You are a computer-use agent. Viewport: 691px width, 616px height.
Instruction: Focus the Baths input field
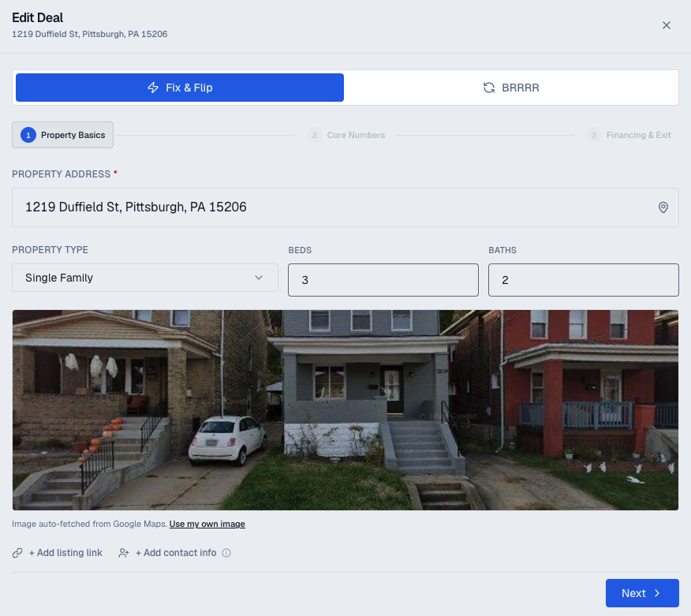(x=584, y=280)
